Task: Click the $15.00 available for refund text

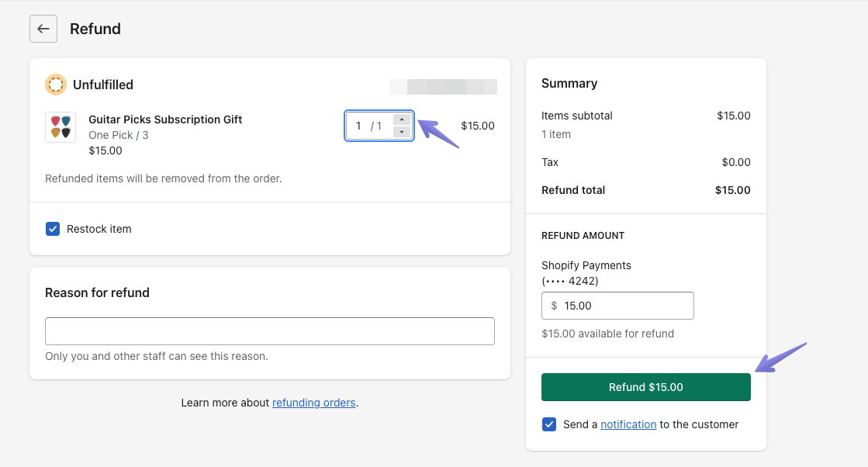Action: tap(607, 334)
